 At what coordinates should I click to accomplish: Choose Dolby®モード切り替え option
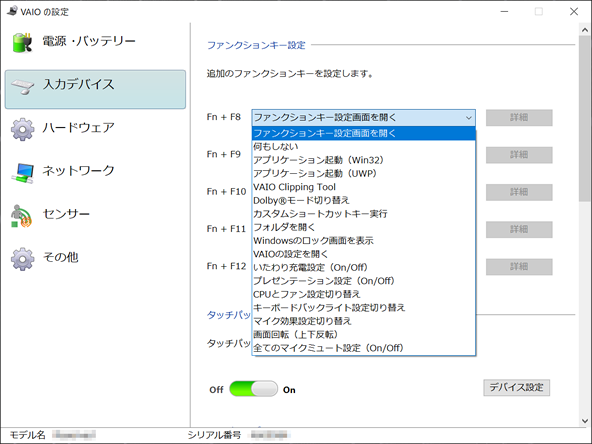point(364,200)
